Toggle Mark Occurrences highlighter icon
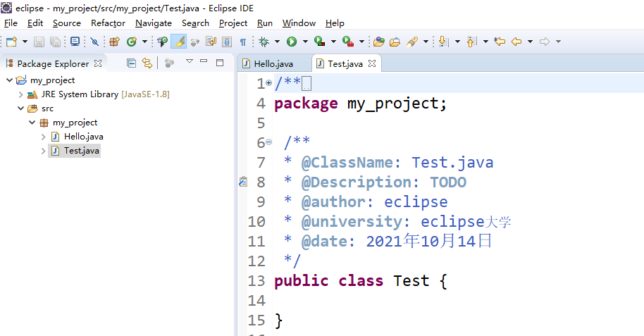The width and height of the screenshot is (644, 336). (x=179, y=42)
